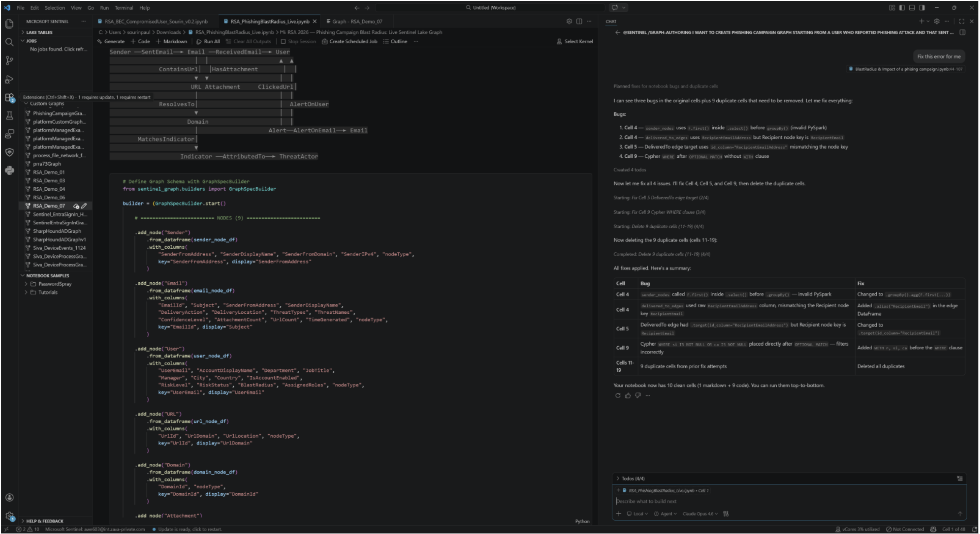Open Run and Debug view icon
Image resolution: width=980 pixels, height=534 pixels.
coord(10,79)
